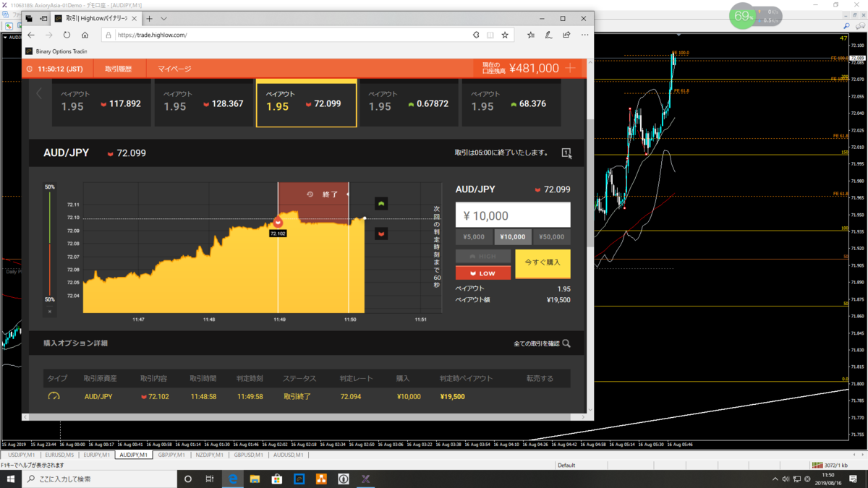Screen dimensions: 868x488
Task: Switch to the USDJPY,M1 chart tab
Action: pyautogui.click(x=21, y=455)
